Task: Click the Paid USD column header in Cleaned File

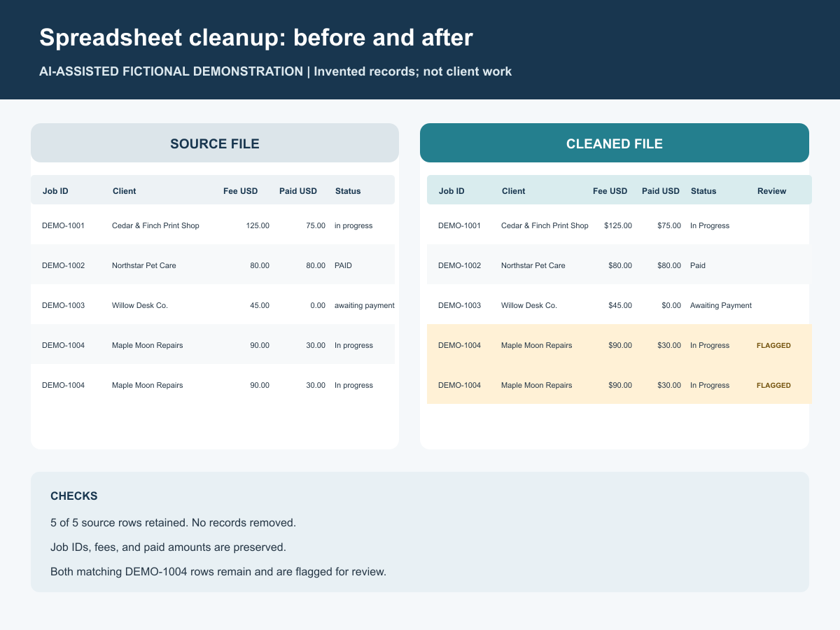Action: (661, 191)
